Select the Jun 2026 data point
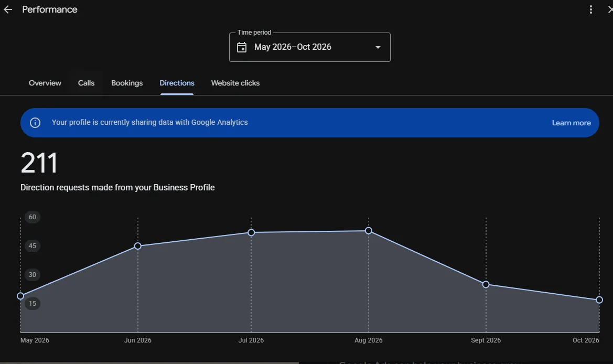Image resolution: width=613 pixels, height=364 pixels. 137,246
